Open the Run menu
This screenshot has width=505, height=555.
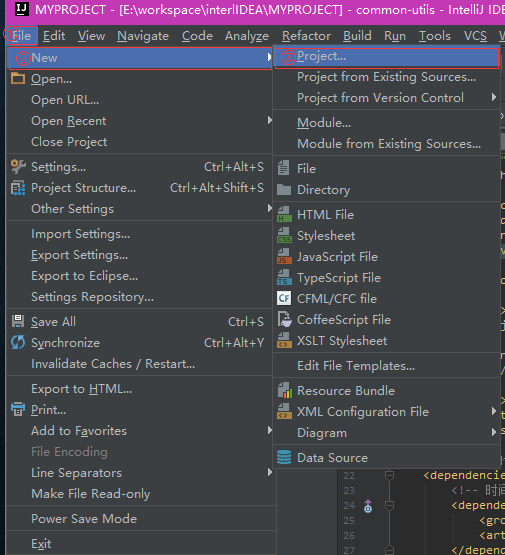[395, 36]
